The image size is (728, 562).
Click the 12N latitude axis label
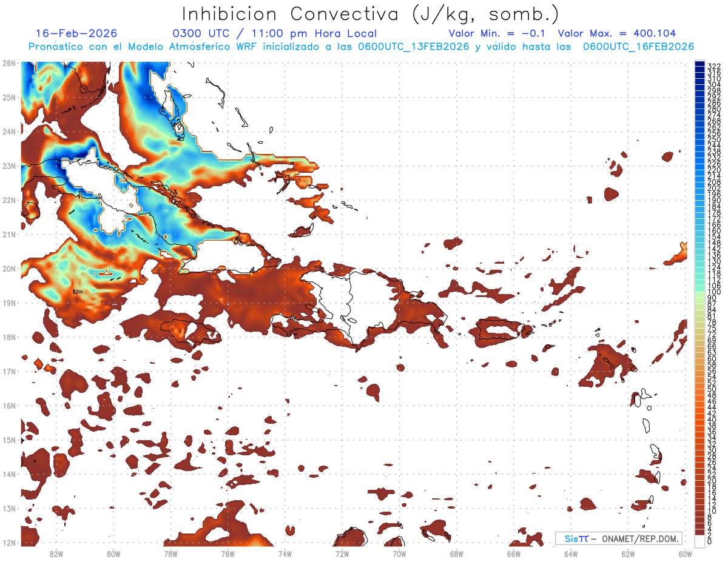click(8, 543)
